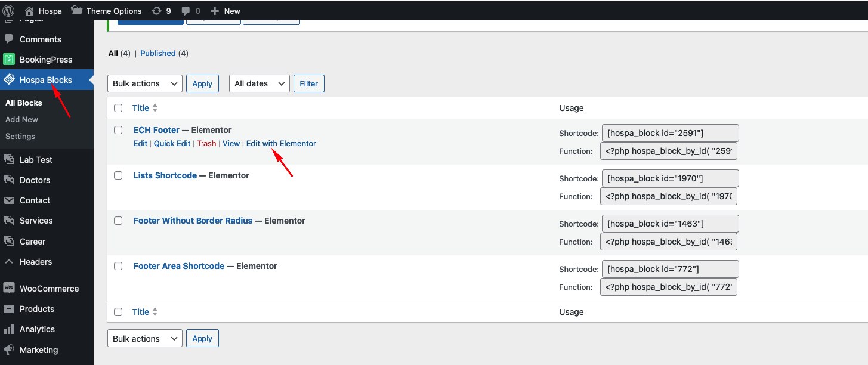Open the All dates dropdown
The width and height of the screenshot is (868, 365).
click(x=260, y=83)
